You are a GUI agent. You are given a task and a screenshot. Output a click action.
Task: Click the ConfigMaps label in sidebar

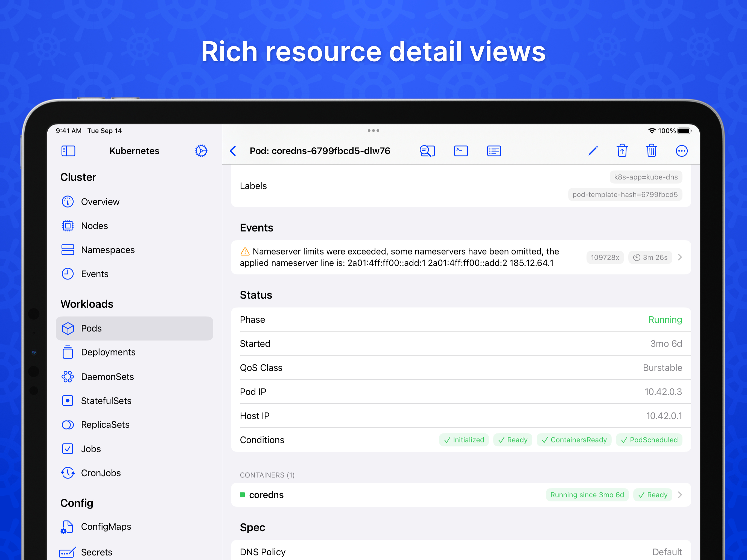point(106,527)
